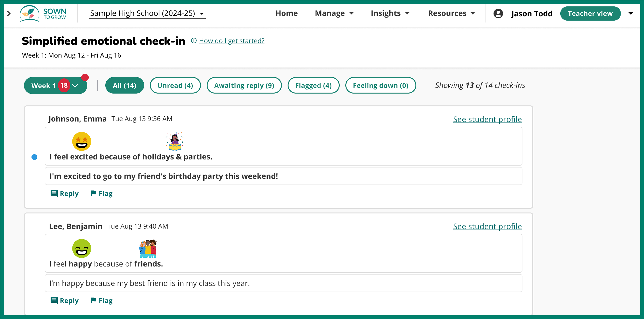Flag Emma Johnson's check-in
The width and height of the screenshot is (644, 319).
coord(101,193)
